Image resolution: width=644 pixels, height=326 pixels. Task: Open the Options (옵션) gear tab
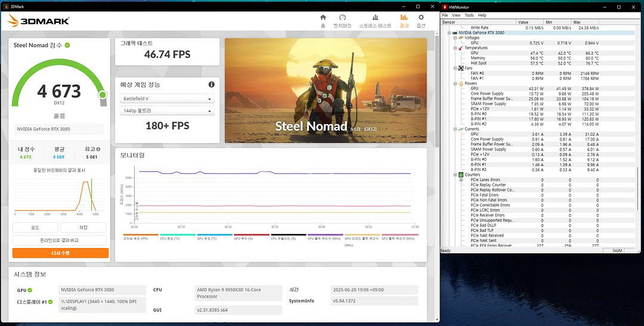click(421, 21)
